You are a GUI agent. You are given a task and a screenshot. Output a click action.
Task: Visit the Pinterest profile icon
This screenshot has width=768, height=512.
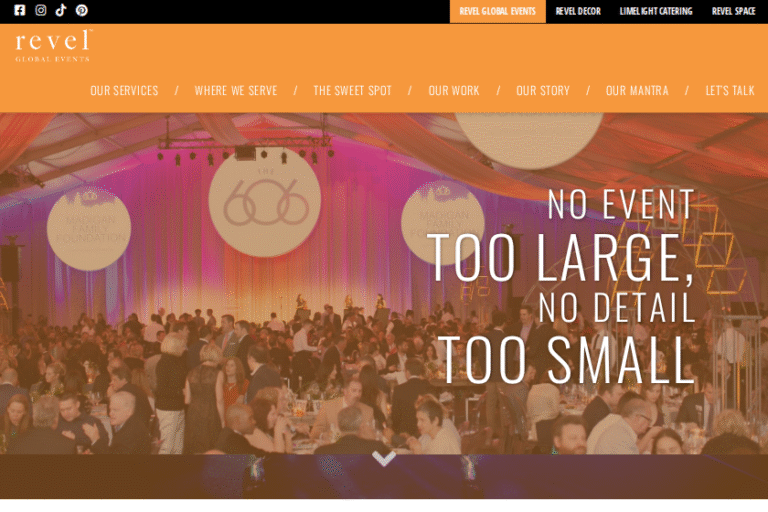coord(82,11)
